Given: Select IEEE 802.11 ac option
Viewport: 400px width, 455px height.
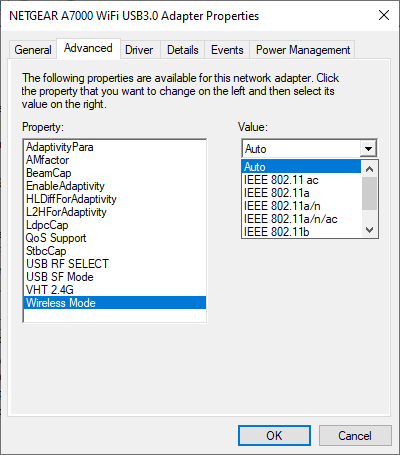Looking at the screenshot, I should click(x=301, y=180).
